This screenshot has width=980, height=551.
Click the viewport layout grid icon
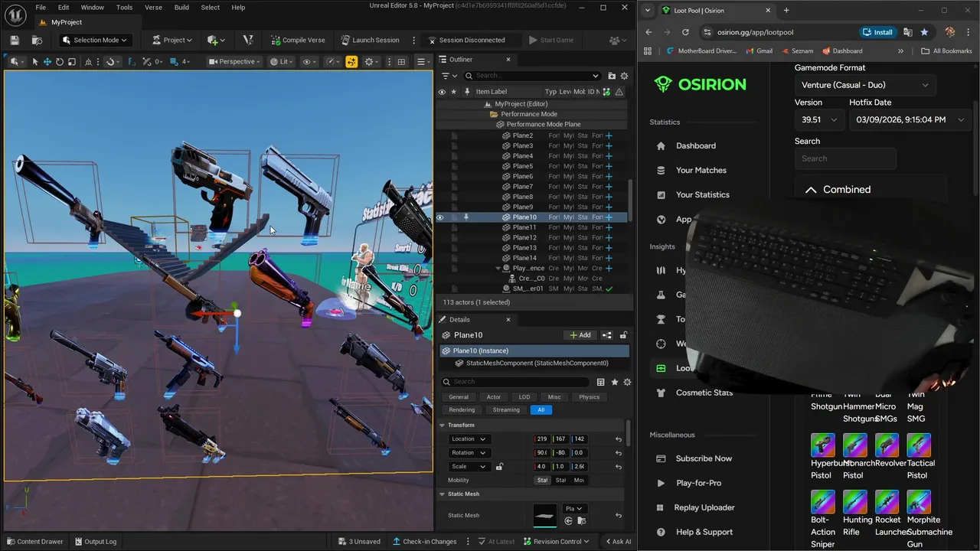pyautogui.click(x=401, y=61)
